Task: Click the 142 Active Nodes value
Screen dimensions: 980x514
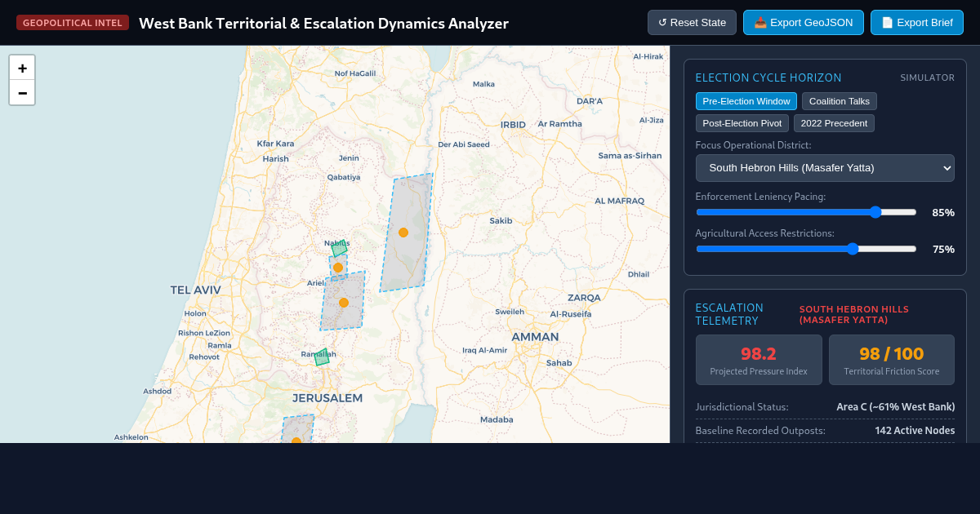Action: [915, 431]
